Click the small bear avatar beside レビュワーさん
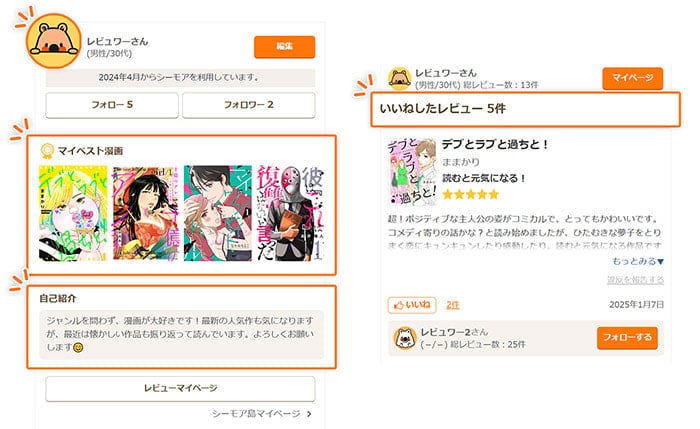 point(400,79)
